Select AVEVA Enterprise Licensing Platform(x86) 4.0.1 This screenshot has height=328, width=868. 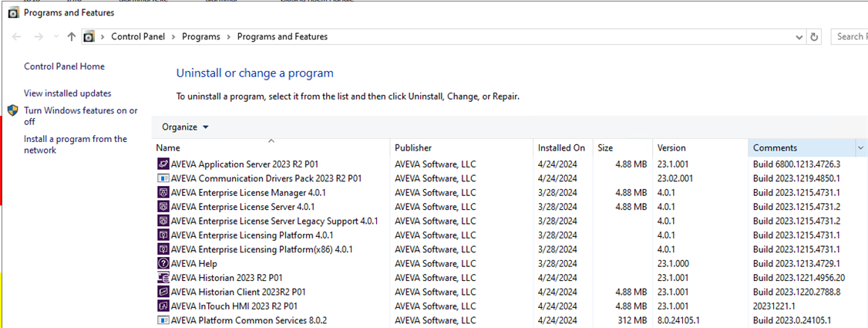click(262, 249)
